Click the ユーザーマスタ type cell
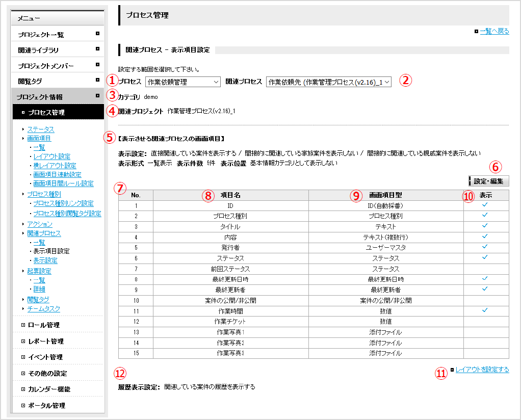 [x=386, y=248]
